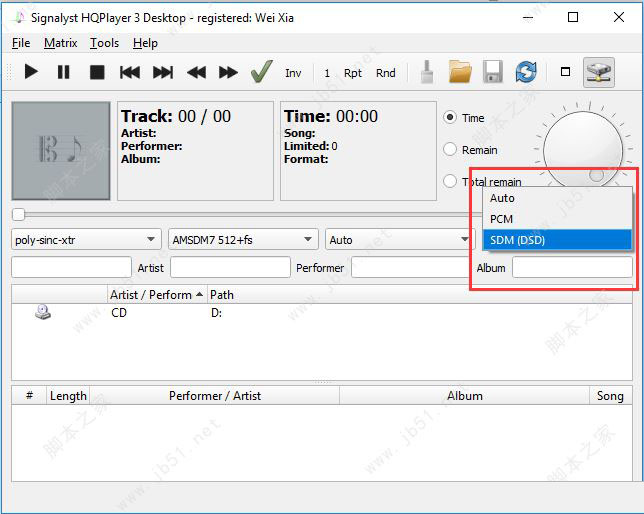Click the Performer / Artist playlist header
This screenshot has width=644, height=514.
tap(214, 396)
